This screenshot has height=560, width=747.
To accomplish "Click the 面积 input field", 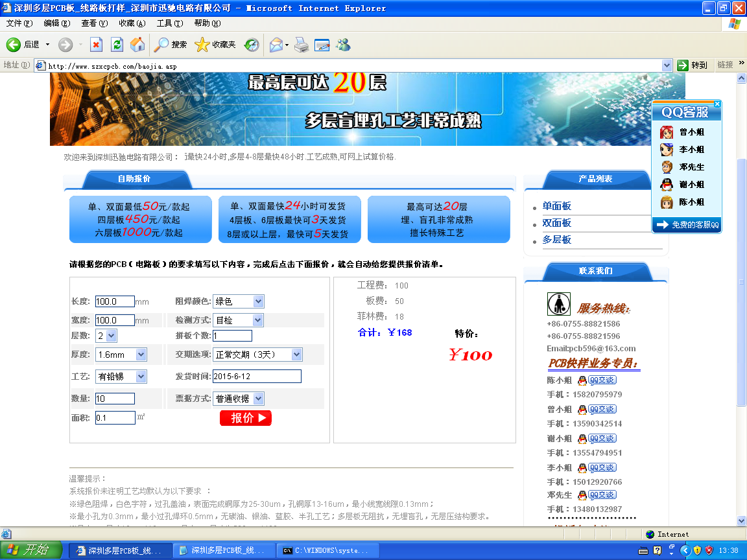I will coord(115,417).
